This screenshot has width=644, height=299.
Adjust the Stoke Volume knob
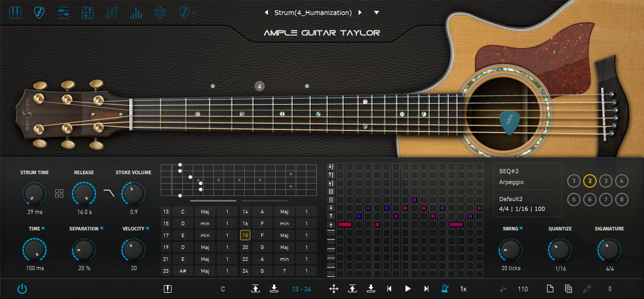[x=133, y=194]
